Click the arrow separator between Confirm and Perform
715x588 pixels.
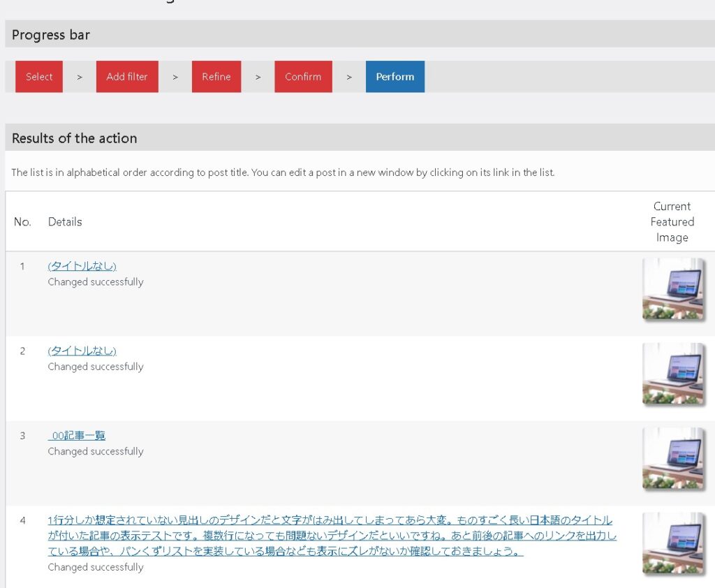(x=349, y=77)
